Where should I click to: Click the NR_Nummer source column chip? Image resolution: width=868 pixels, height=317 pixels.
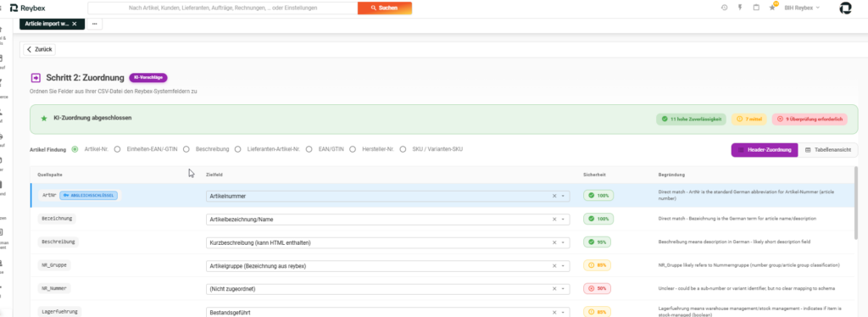54,289
